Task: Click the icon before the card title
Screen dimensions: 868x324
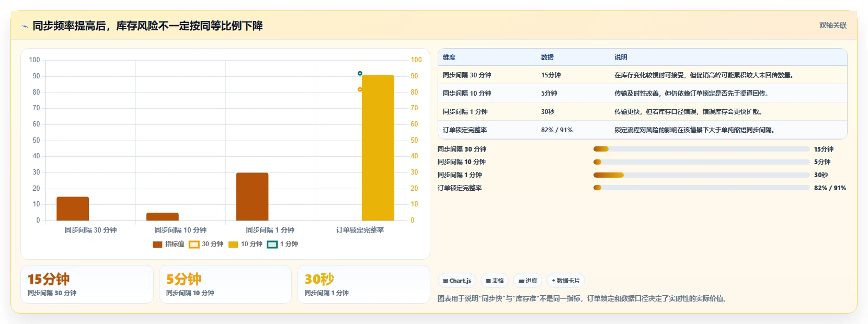Action: coord(25,26)
